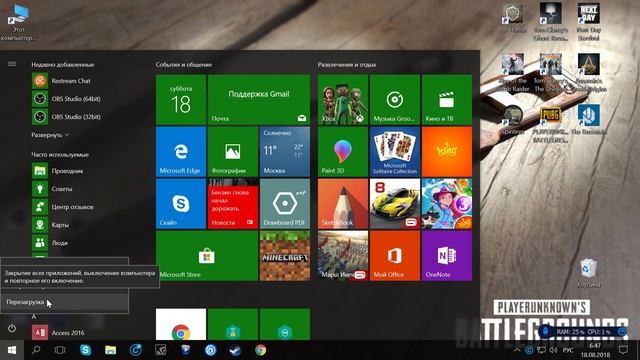
Task: Launch Microsoft Edge from its tile
Action: 181,151
